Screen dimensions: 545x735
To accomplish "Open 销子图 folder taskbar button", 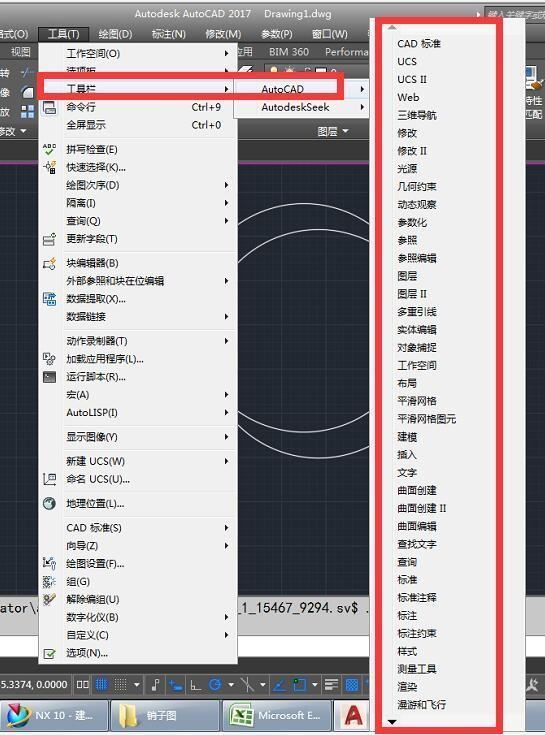I will 165,716.
